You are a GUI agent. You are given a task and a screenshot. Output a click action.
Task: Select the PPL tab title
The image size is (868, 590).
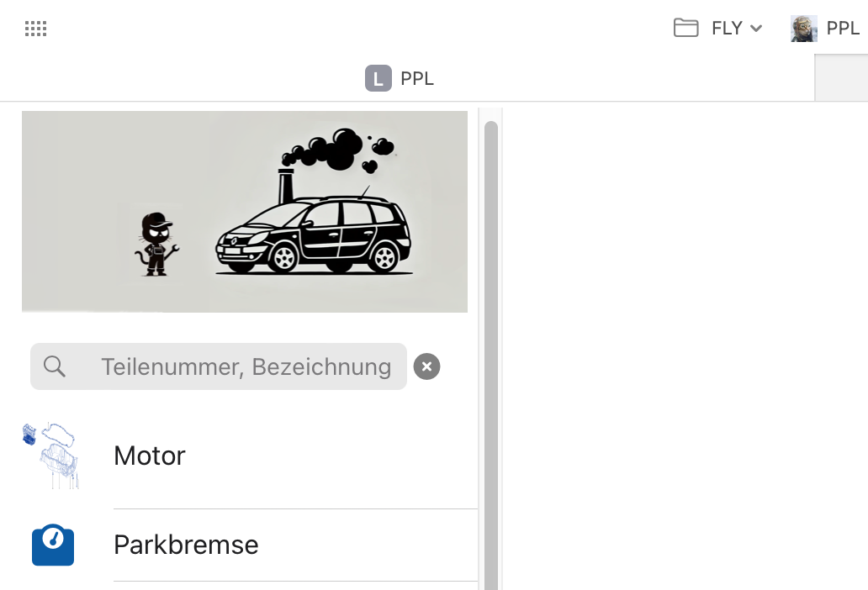417,78
